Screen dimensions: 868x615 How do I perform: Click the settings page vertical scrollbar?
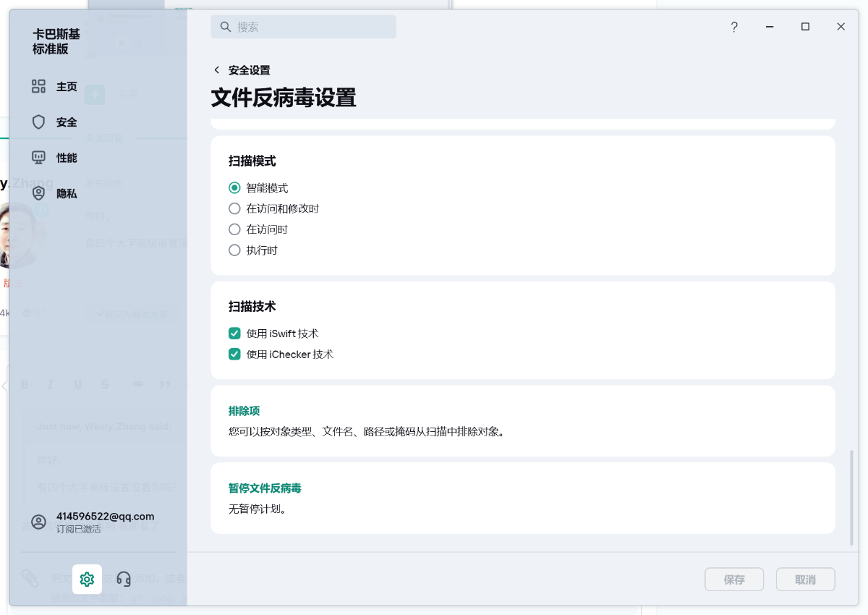[x=851, y=497]
